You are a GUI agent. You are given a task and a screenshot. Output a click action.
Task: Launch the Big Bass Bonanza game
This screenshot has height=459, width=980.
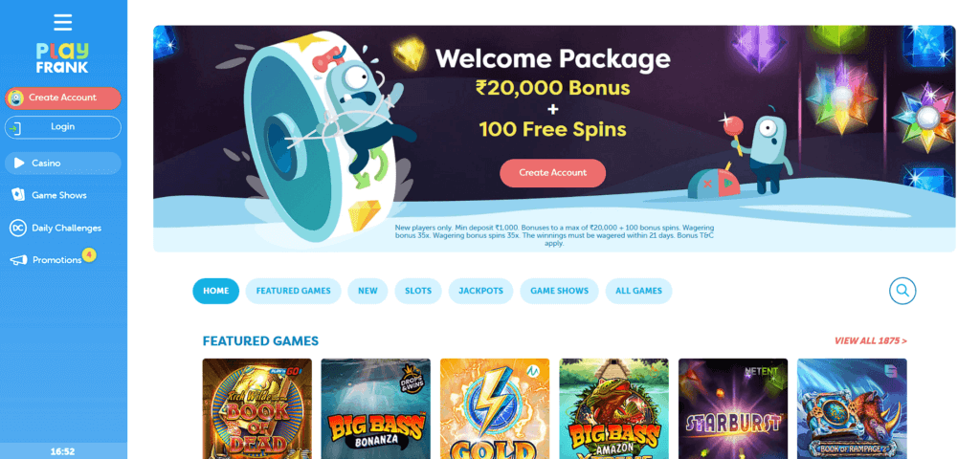tap(375, 408)
